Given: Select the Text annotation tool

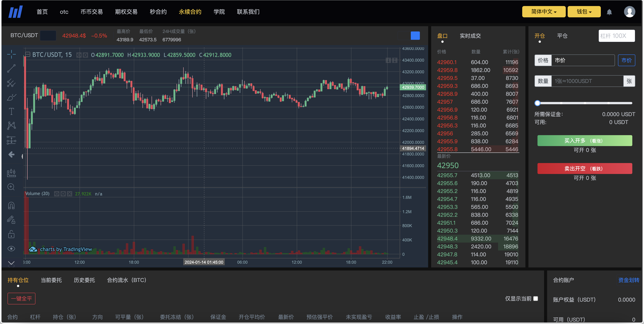Looking at the screenshot, I should point(11,111).
